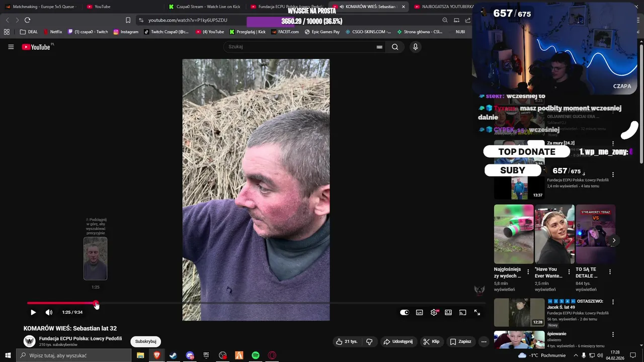The width and height of the screenshot is (644, 362).
Task: Open Steam from the taskbar
Action: (x=173, y=355)
